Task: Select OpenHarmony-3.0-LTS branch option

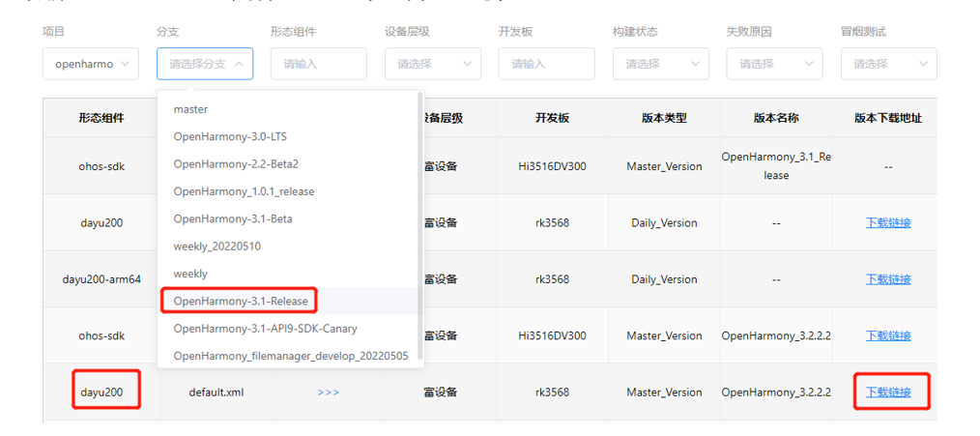Action: tap(287, 136)
